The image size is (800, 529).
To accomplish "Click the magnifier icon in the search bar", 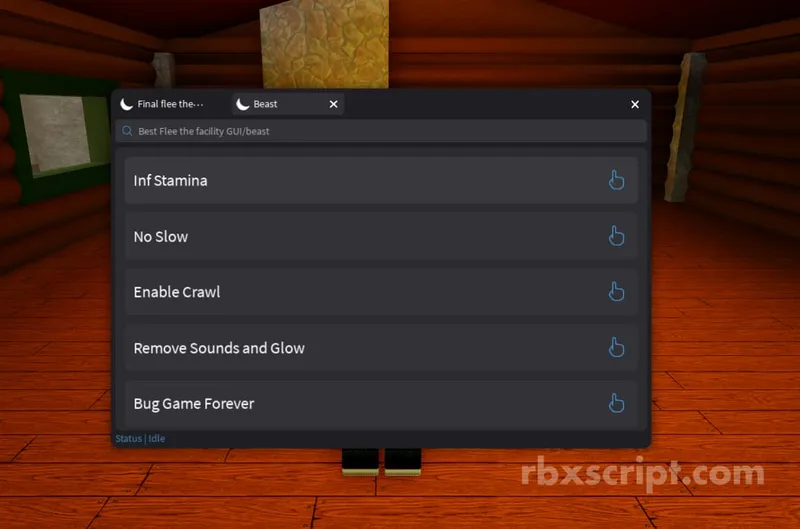I will point(127,131).
